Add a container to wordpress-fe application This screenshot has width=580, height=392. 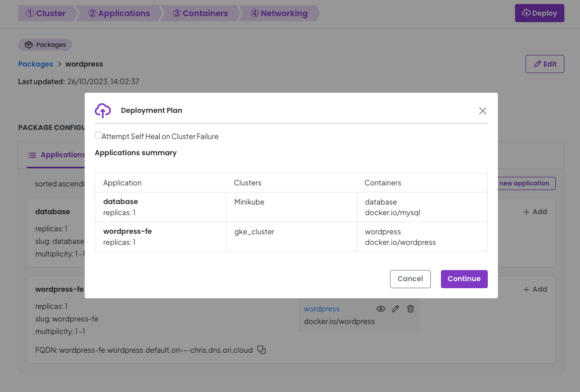tap(535, 290)
